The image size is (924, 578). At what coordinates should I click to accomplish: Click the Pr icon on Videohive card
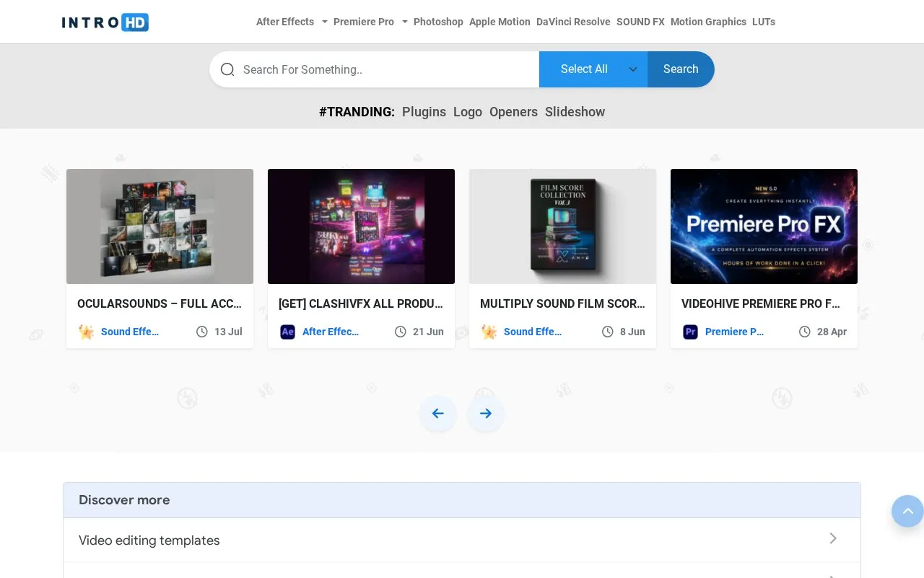(x=690, y=332)
